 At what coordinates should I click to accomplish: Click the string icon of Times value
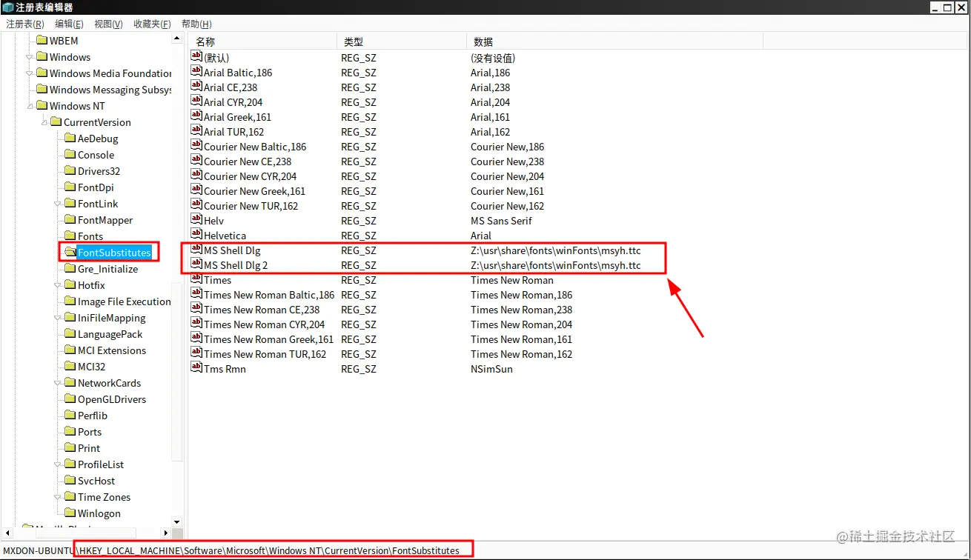point(196,279)
